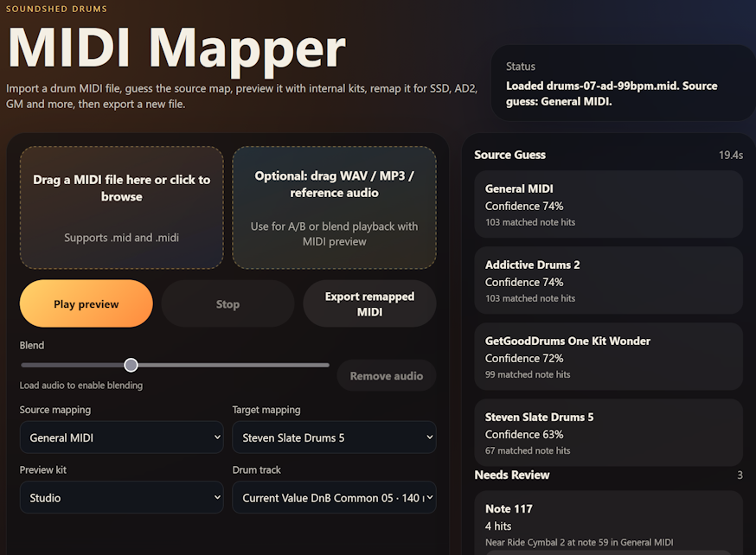Click the Remove audio button
This screenshot has width=756, height=555.
(x=386, y=376)
